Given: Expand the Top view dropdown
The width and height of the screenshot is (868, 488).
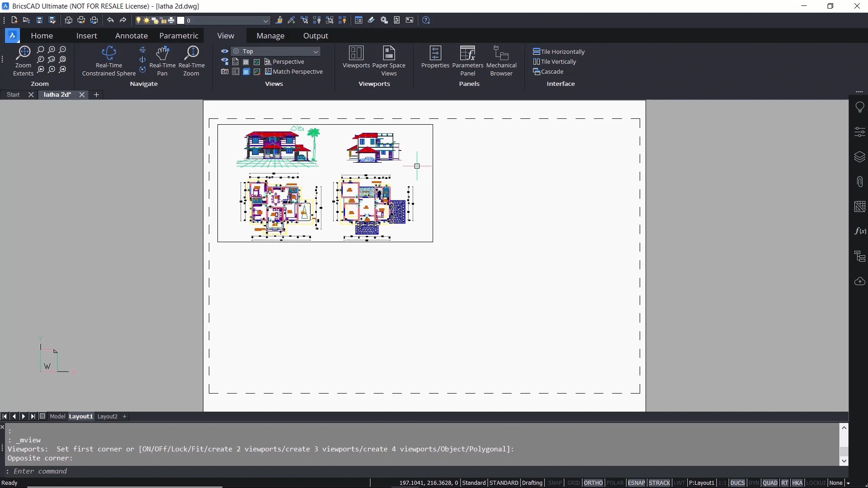Looking at the screenshot, I should click(x=316, y=52).
